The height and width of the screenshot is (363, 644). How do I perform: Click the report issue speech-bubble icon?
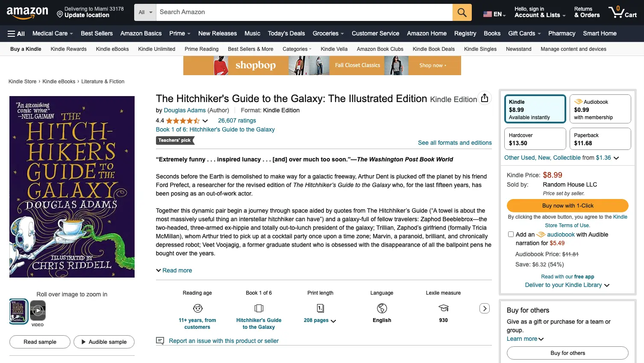(x=160, y=340)
